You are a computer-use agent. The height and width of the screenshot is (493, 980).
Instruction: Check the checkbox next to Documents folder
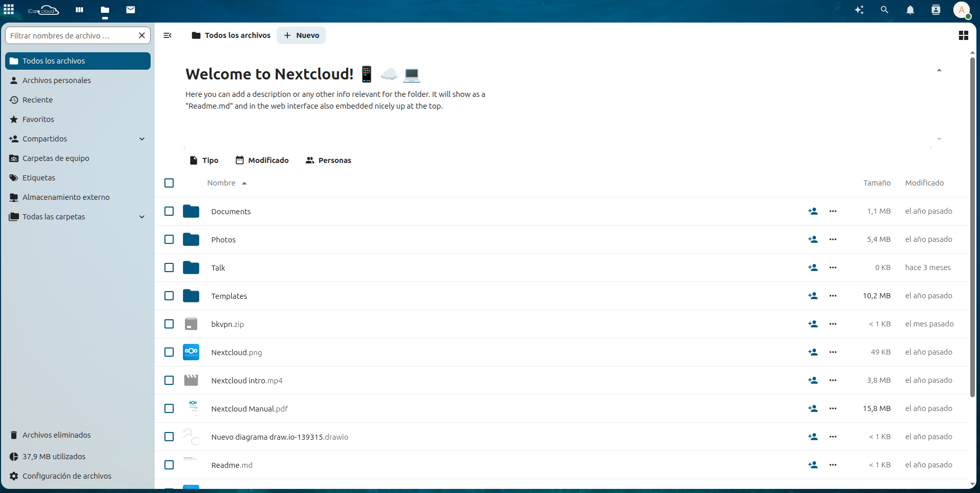tap(169, 211)
